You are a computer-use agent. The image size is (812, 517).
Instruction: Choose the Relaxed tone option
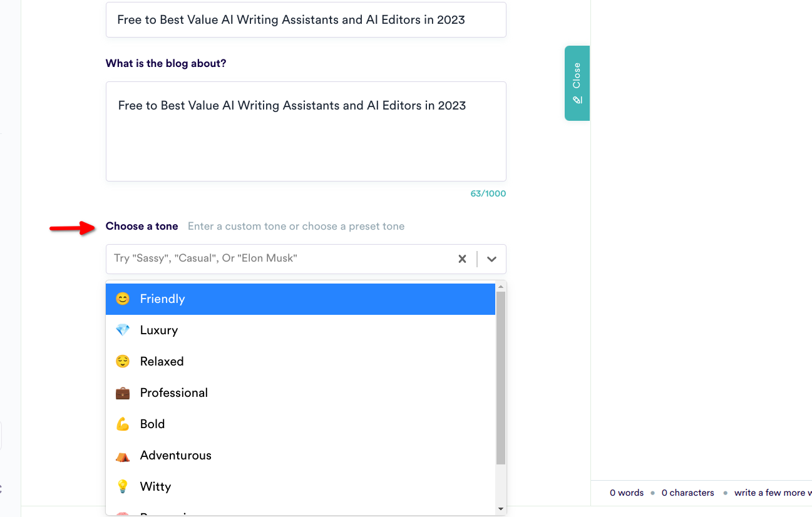[x=301, y=362]
